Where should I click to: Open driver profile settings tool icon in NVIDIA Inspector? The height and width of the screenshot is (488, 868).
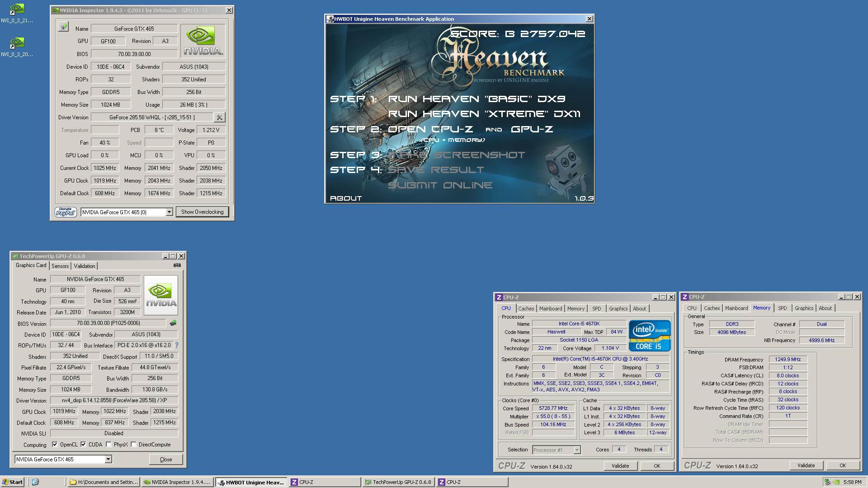(x=219, y=117)
